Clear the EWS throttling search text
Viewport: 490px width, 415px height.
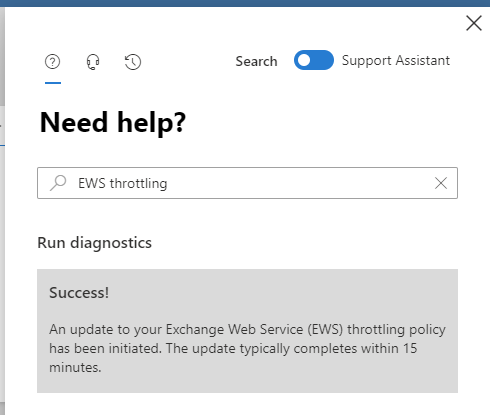[441, 183]
